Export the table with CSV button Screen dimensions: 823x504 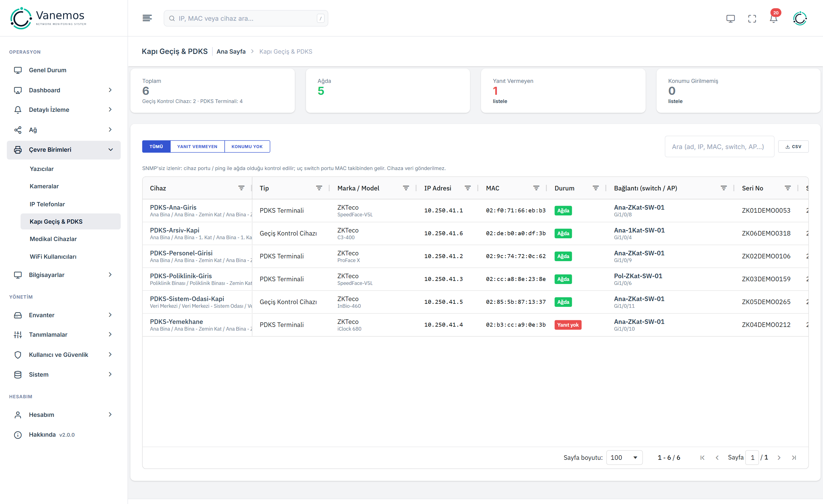(x=793, y=146)
